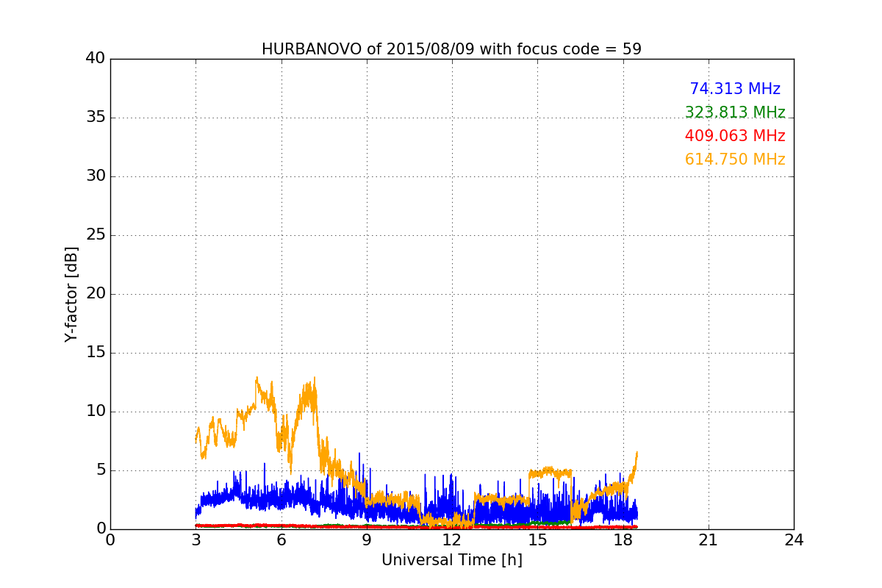Click the x-axis tick label 15
The image size is (882, 588).
537,540
